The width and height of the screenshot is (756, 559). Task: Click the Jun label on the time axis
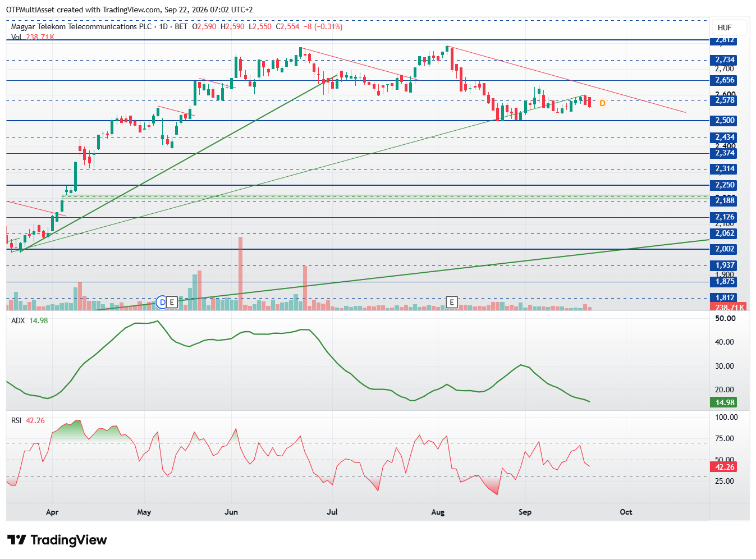pyautogui.click(x=231, y=512)
